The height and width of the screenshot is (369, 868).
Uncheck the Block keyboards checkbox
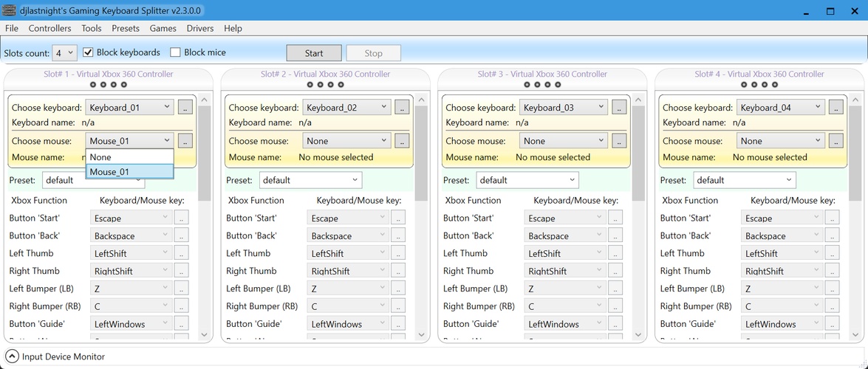click(89, 52)
